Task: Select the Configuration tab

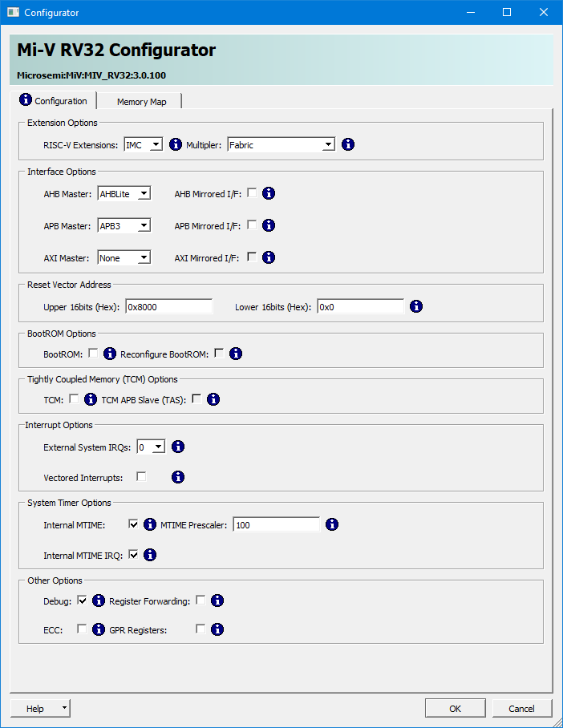Action: click(53, 100)
